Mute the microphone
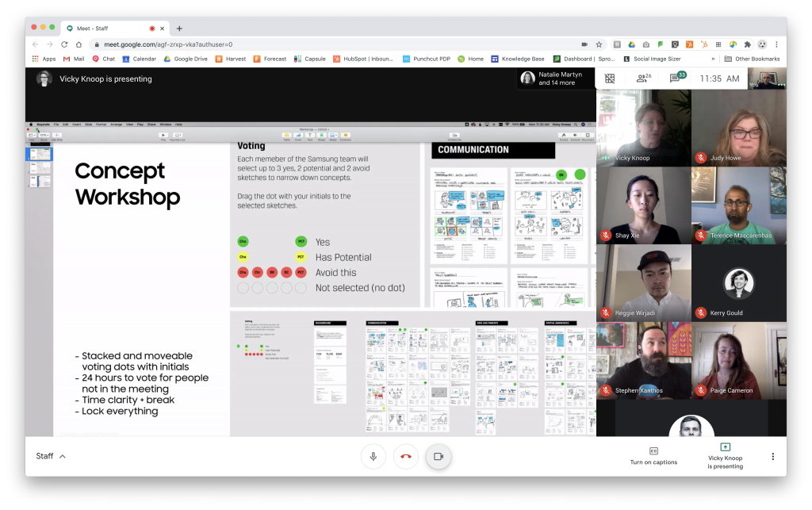The width and height of the screenshot is (812, 510). coord(373,456)
